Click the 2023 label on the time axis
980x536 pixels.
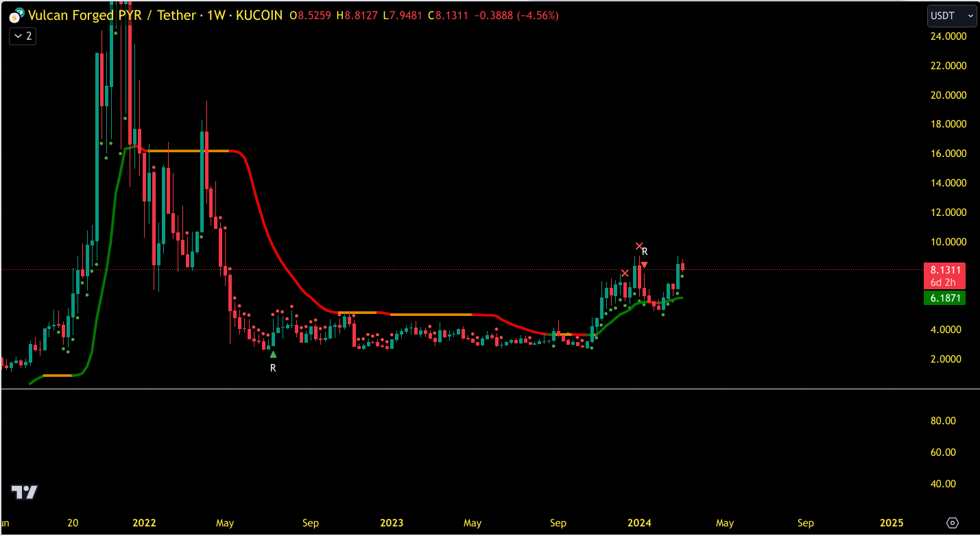tap(391, 523)
